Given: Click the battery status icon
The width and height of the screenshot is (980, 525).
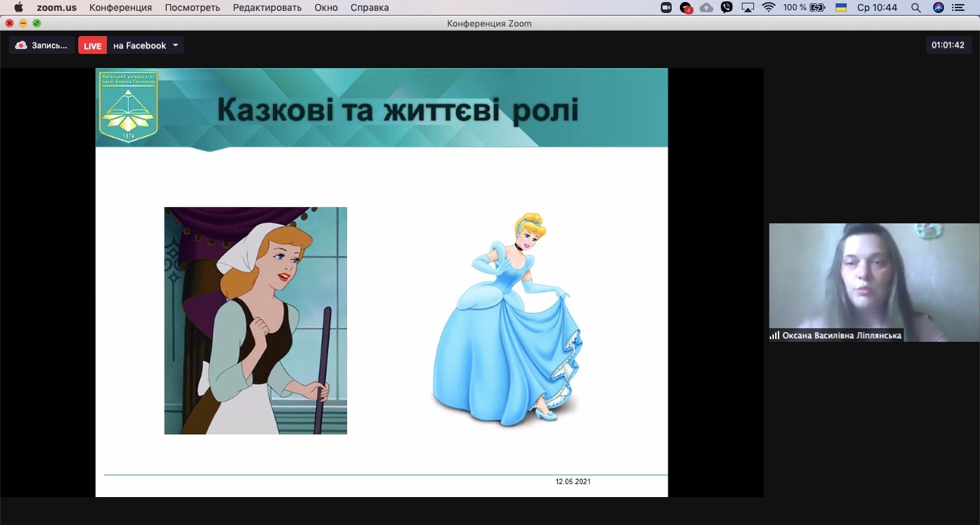Looking at the screenshot, I should (x=817, y=7).
